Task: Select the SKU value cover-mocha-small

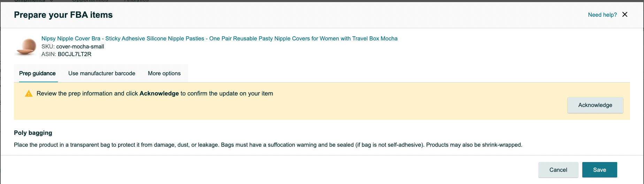Action: pos(80,46)
